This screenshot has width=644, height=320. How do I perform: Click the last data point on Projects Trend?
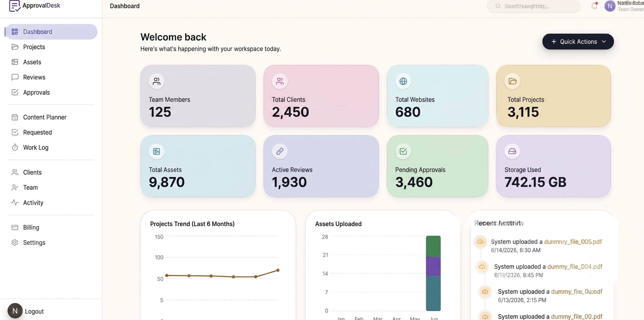[278, 270]
